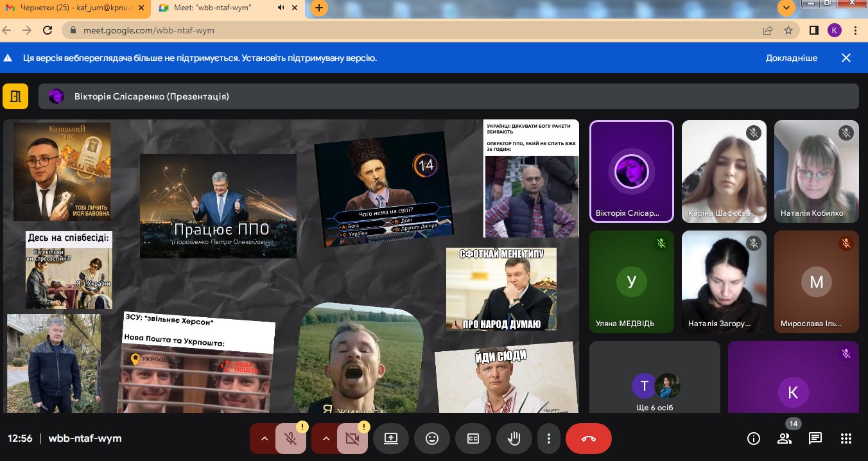Open the chat with everyone icon
The width and height of the screenshot is (868, 461).
(815, 439)
